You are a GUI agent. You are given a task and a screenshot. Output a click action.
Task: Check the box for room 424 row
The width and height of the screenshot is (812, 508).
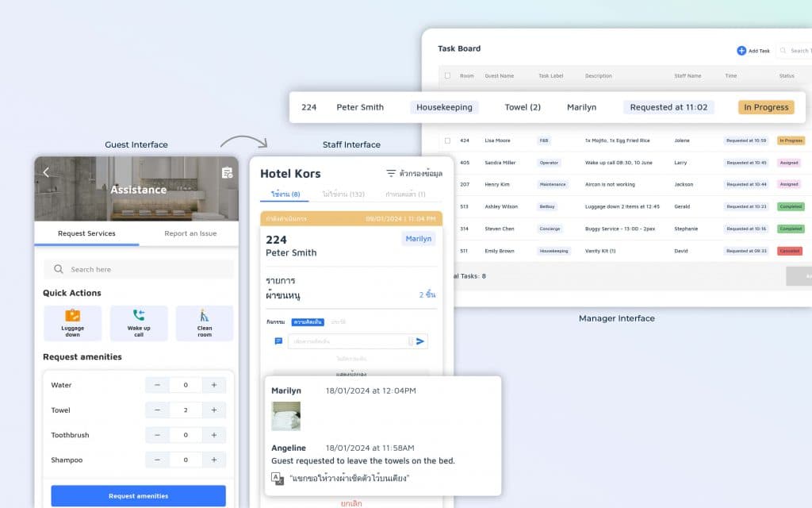click(x=447, y=140)
